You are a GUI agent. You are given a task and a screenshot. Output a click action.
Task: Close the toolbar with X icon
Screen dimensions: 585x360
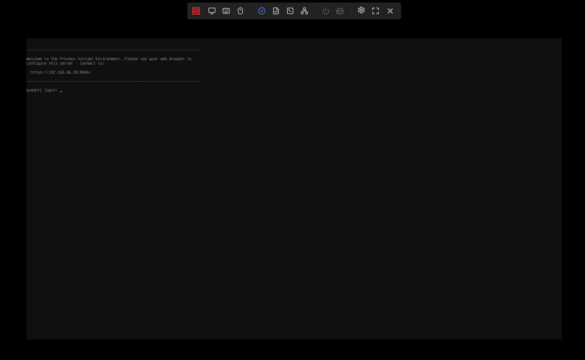coord(390,11)
